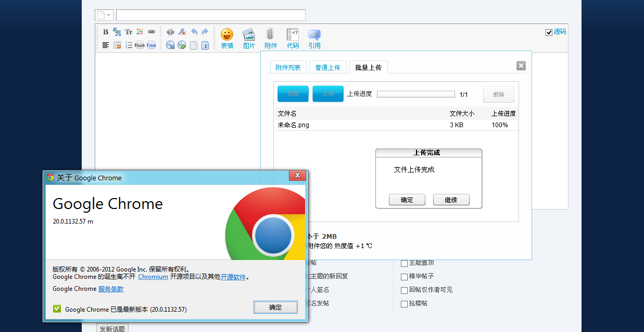The image size is (644, 332).
Task: Click the 删除 delete button
Action: [x=499, y=94]
